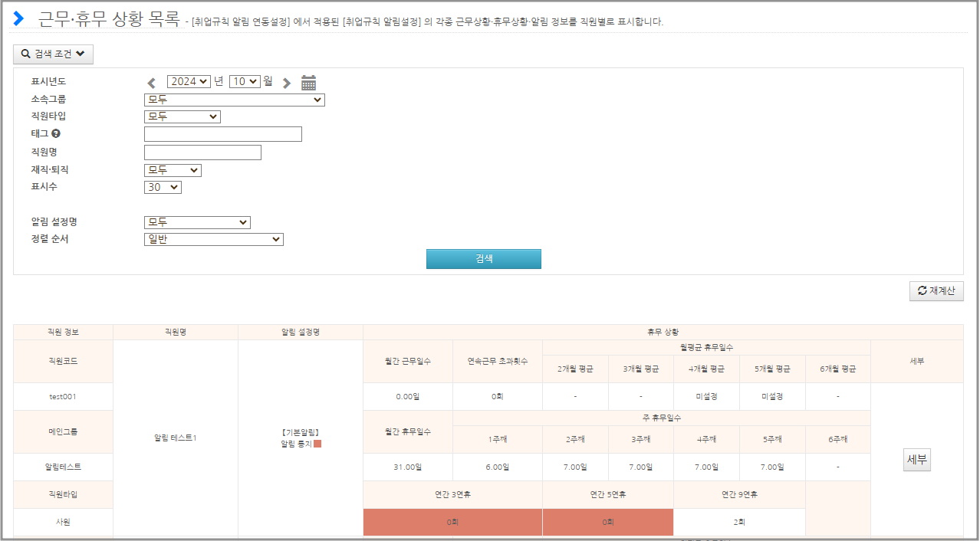Open the year dropdown showing 2024

click(189, 81)
